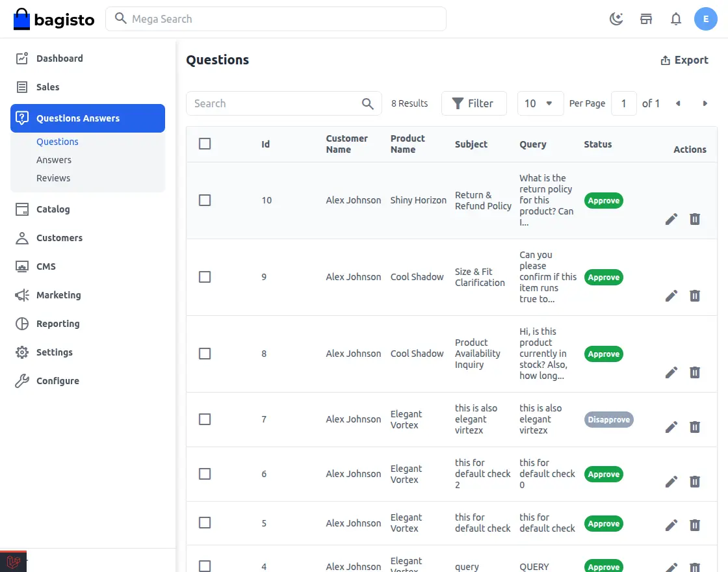This screenshot has width=728, height=572.
Task: Select the checkbox for question 7
Action: click(x=205, y=419)
